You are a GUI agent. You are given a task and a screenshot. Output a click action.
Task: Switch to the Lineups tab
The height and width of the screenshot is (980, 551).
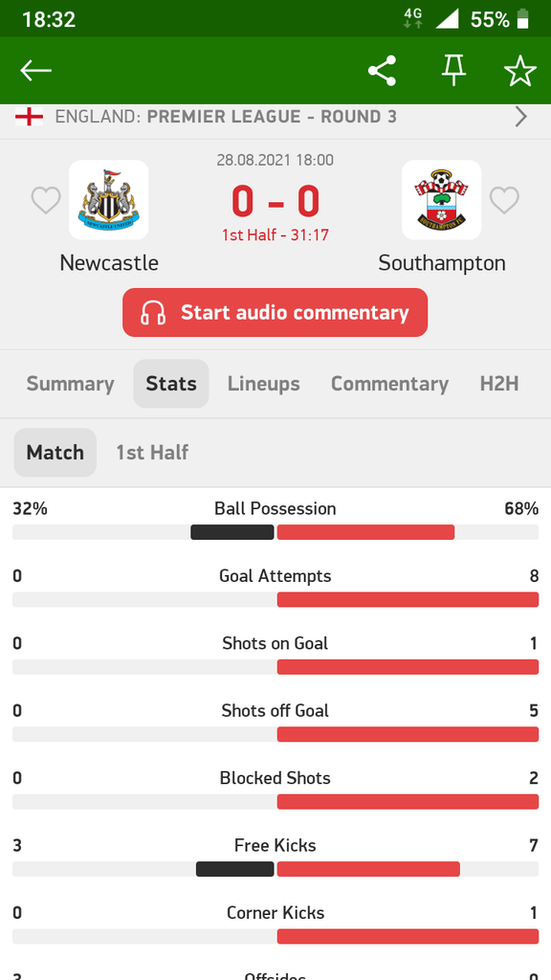264,384
